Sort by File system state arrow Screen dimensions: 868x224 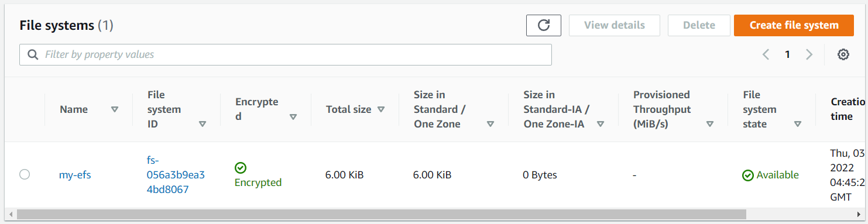pos(797,124)
